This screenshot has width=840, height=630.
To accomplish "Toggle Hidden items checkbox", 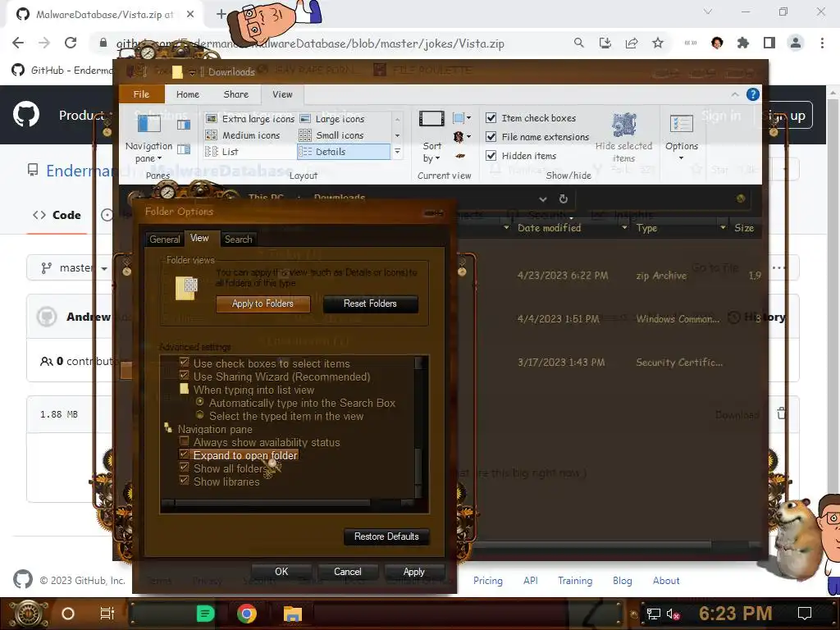I will [x=491, y=155].
